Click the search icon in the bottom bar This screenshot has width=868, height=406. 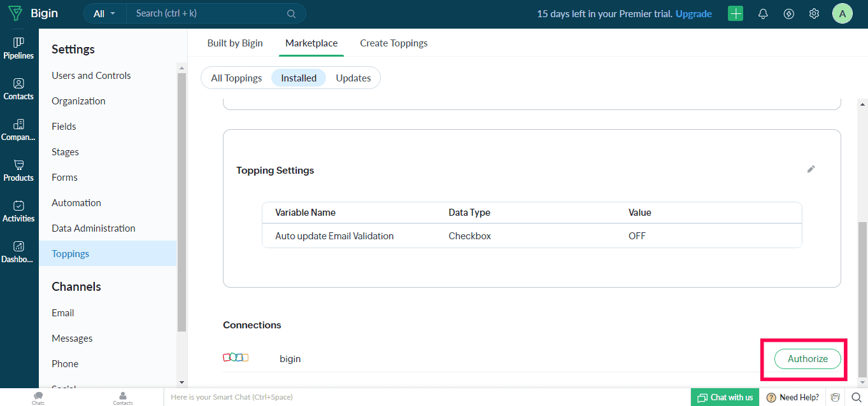point(856,397)
